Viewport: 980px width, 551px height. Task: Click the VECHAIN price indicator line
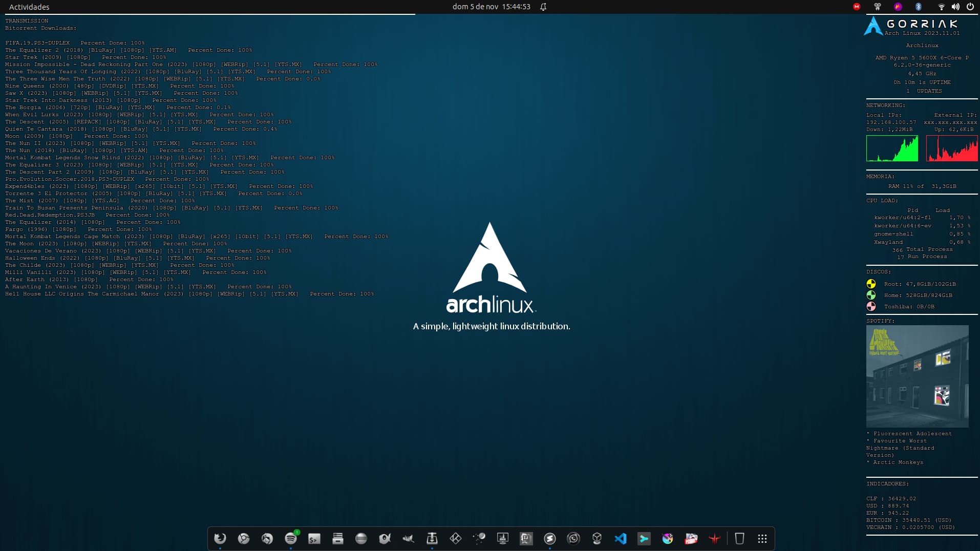(911, 527)
